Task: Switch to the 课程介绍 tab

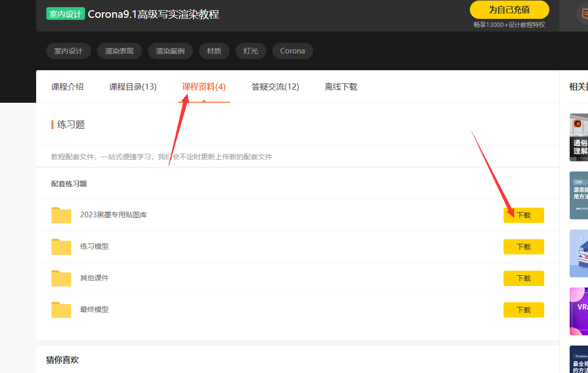Action: pyautogui.click(x=67, y=87)
